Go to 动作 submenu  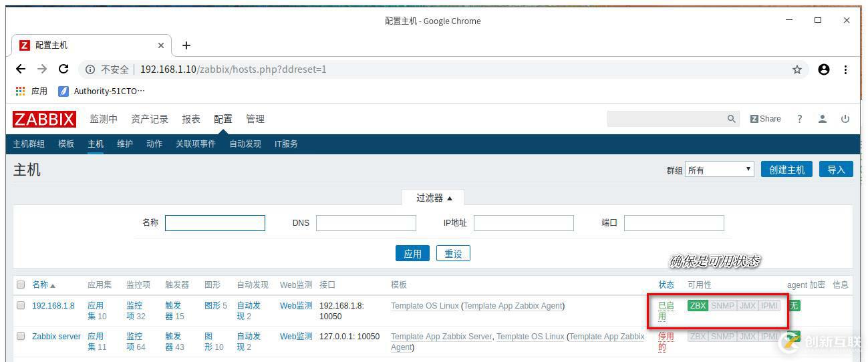pos(154,144)
